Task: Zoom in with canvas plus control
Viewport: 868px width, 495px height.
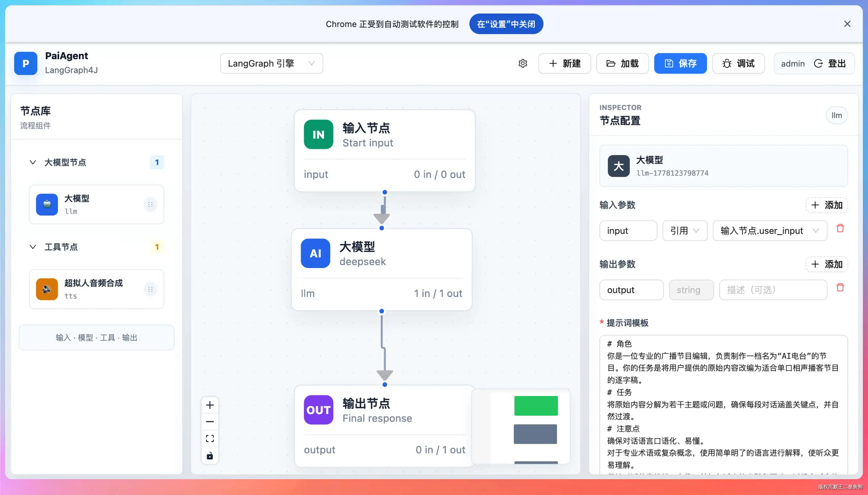Action: click(x=210, y=405)
